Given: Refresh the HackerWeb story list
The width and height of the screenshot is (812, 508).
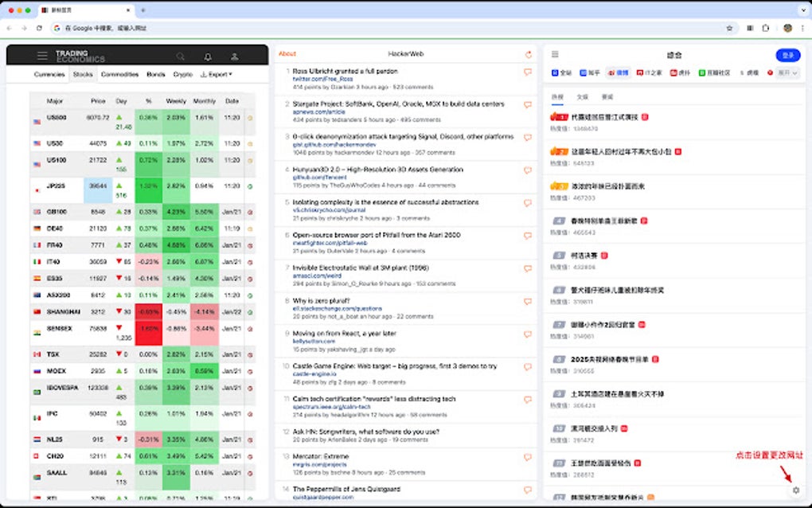Looking at the screenshot, I should (x=528, y=54).
